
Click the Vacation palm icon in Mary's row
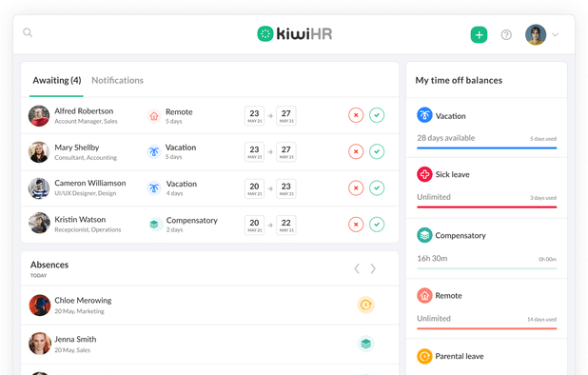click(154, 152)
